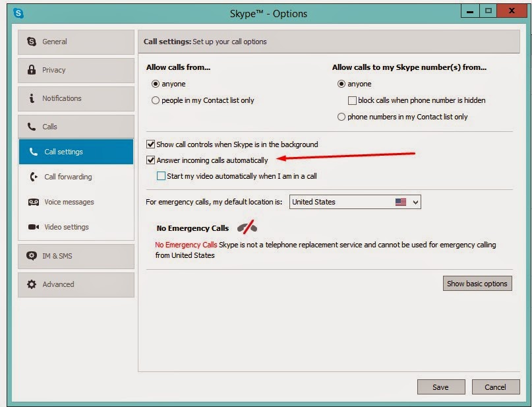Maximize the Skype Options window
Image resolution: width=532 pixels, height=407 pixels.
click(x=488, y=11)
